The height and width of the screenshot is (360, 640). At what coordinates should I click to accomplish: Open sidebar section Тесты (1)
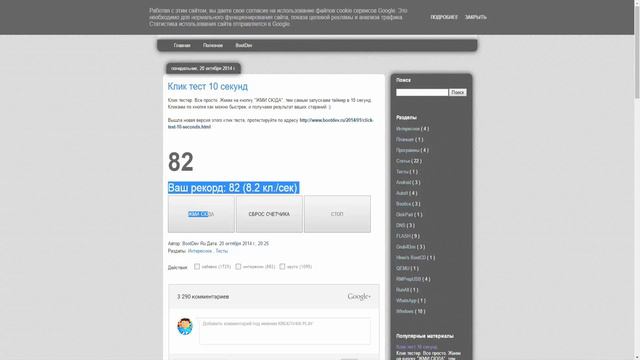pos(402,172)
